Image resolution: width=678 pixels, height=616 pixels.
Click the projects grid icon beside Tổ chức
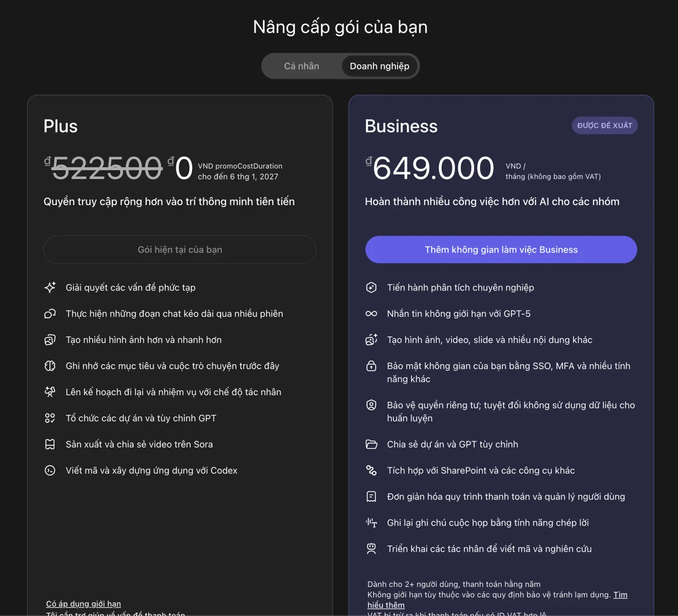point(50,418)
